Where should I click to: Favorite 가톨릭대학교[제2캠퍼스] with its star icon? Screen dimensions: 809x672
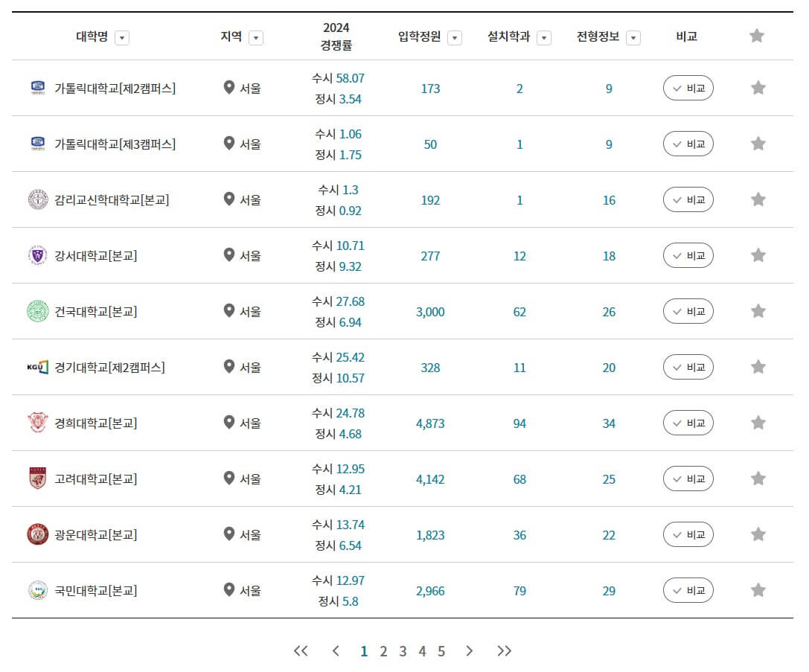[x=758, y=88]
